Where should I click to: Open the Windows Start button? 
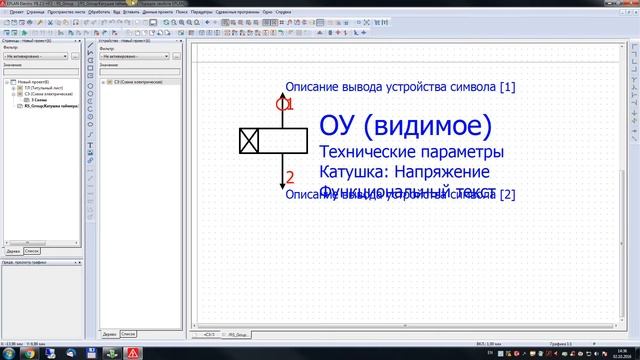pos(9,353)
